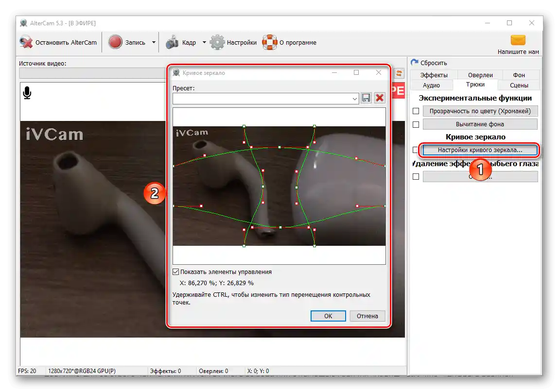Toggle Показать элементы управления checkbox
The image size is (559, 392).
pyautogui.click(x=176, y=272)
